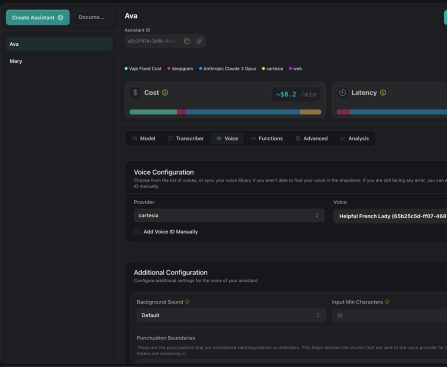Select the Ava assistant in sidebar
This screenshot has height=367, width=447.
59,44
